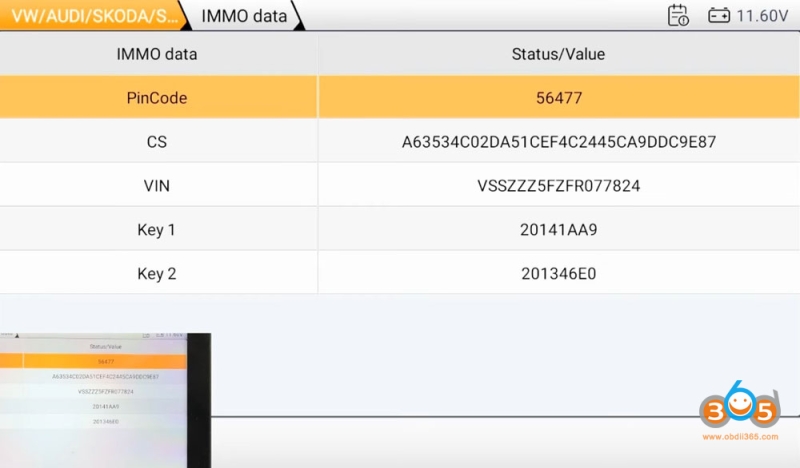Click the IMMO data column header
This screenshot has width=800, height=468.
coord(157,54)
